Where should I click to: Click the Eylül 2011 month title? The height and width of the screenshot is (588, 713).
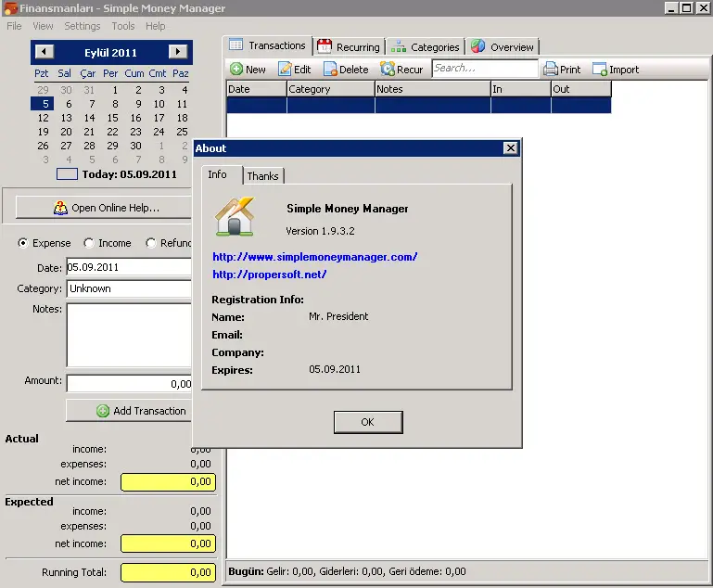[x=110, y=53]
